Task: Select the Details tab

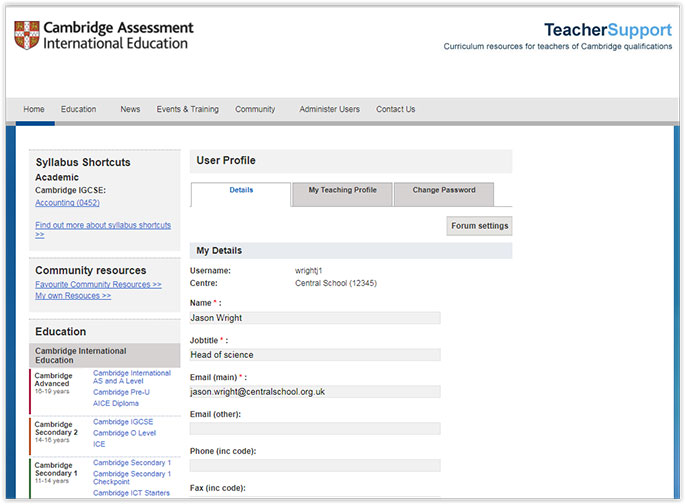Action: [x=241, y=190]
